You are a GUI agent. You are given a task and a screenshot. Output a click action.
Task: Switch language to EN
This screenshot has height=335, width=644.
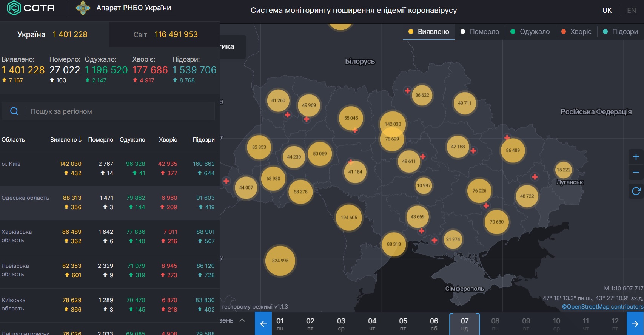631,11
